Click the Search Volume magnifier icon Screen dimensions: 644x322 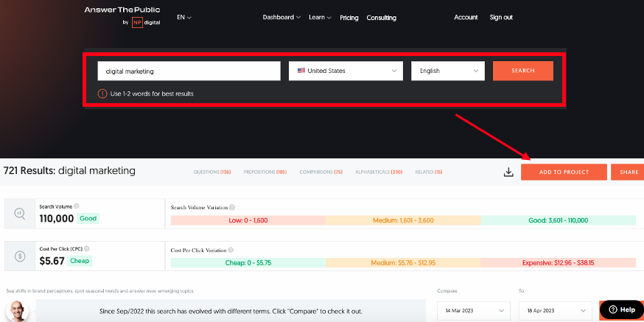point(20,214)
